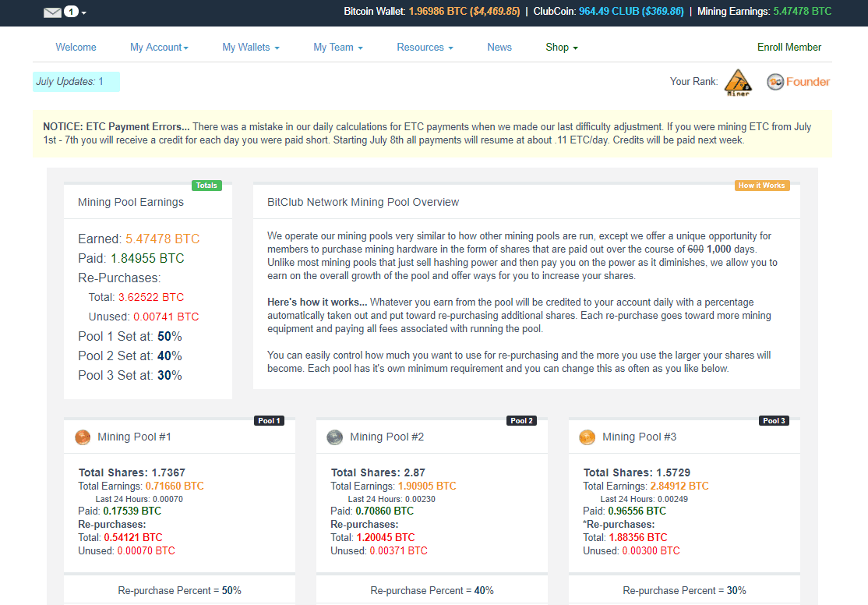Click the BitClub Network Mining Pool Overview heading

pyautogui.click(x=363, y=202)
